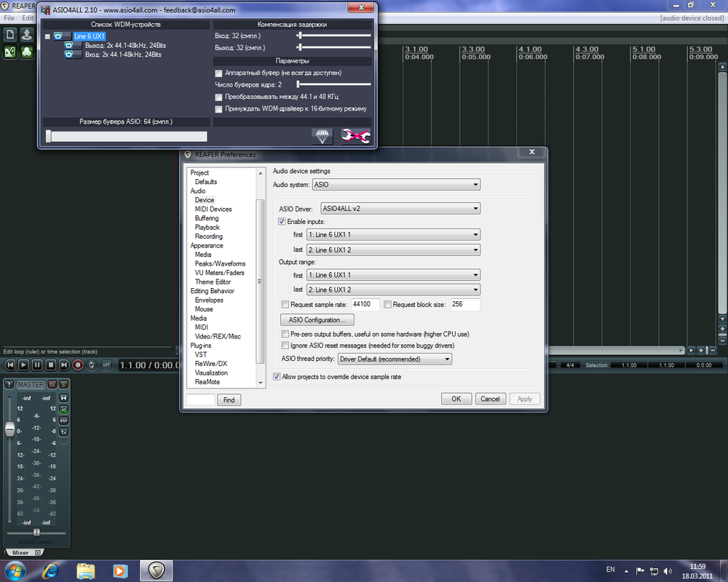The width and height of the screenshot is (728, 582).
Task: Click horizontal zoom in plus button
Action: point(700,351)
